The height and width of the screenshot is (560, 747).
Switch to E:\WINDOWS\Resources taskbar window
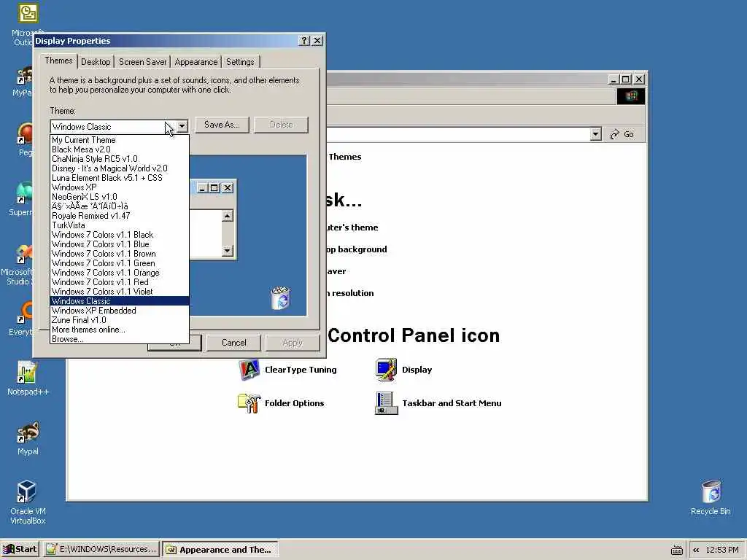point(101,550)
